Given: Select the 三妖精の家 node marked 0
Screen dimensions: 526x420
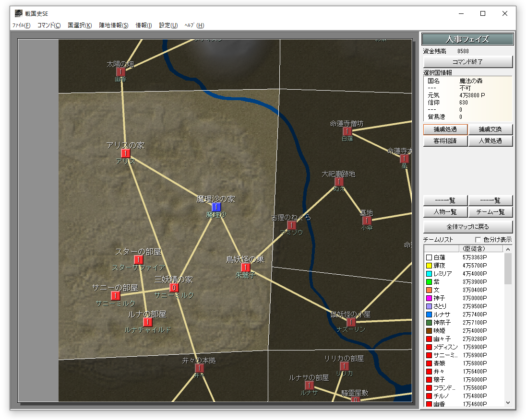Looking at the screenshot, I should 174,288.
